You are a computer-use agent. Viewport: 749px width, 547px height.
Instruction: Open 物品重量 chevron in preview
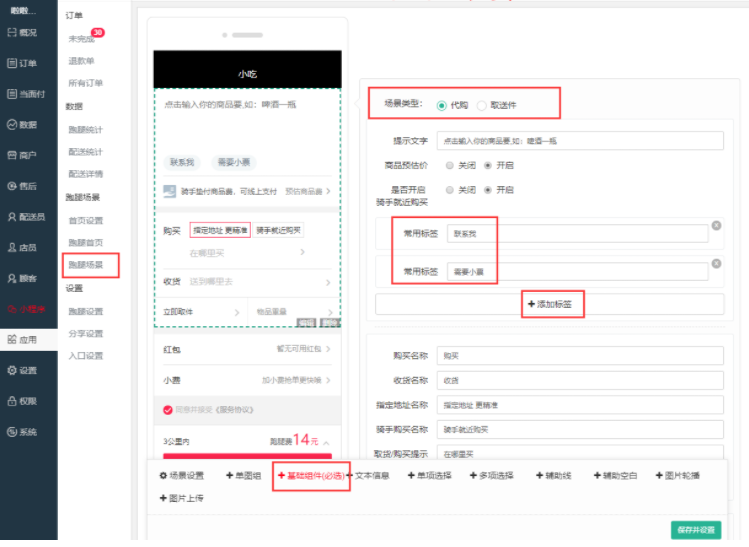330,312
